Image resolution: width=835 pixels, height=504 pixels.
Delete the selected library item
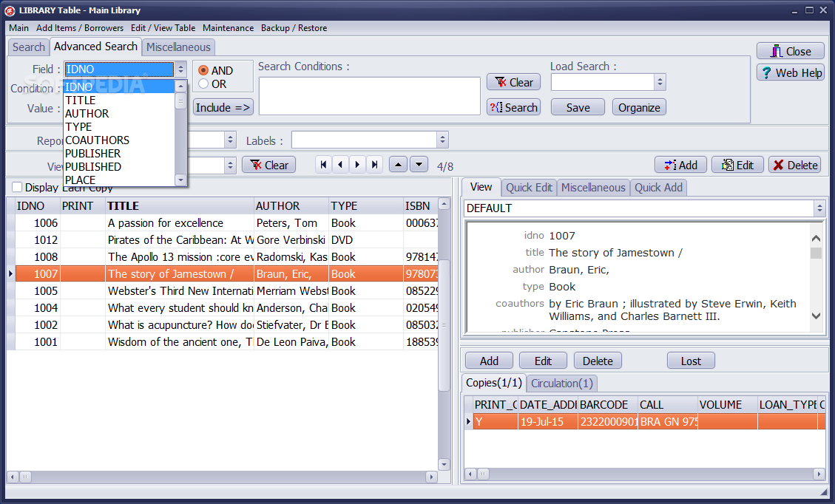tap(794, 165)
